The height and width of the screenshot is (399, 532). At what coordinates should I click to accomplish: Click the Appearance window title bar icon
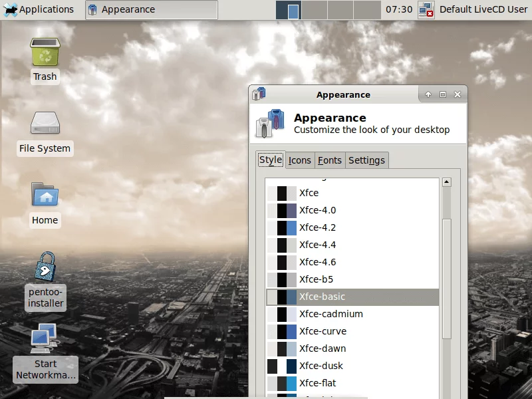[259, 94]
